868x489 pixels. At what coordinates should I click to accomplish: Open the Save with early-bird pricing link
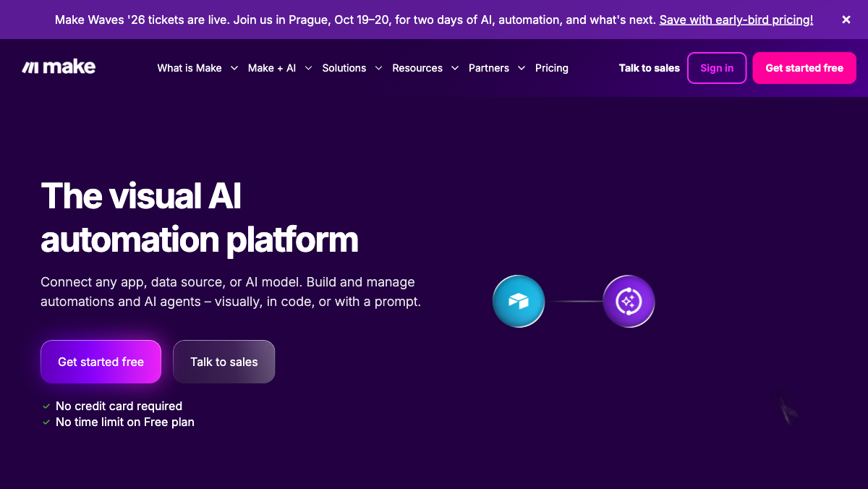pyautogui.click(x=736, y=20)
